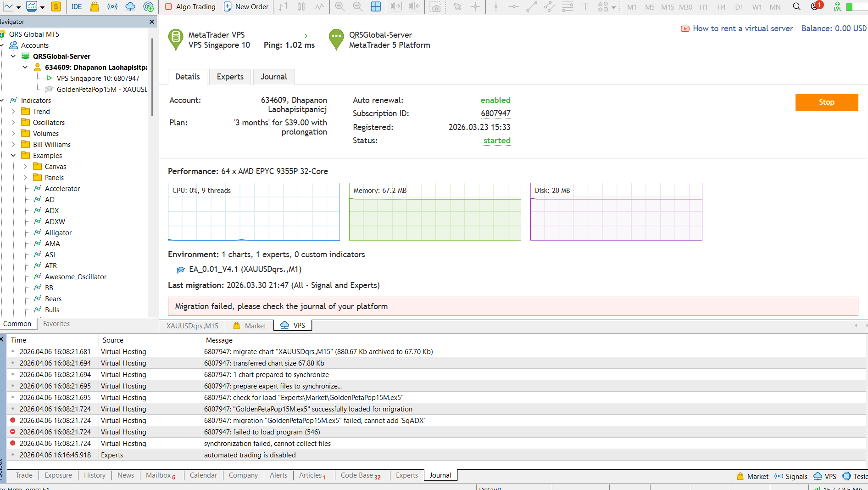
Task: Switch to the Favorites navigator tab
Action: point(56,324)
